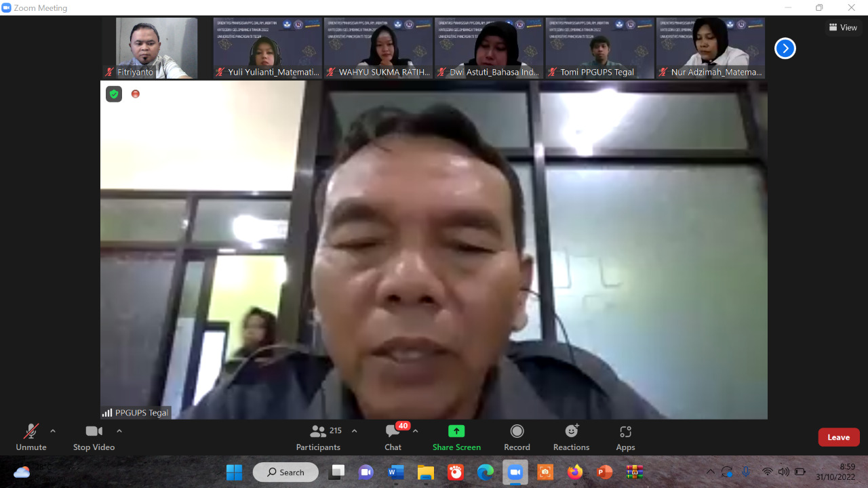Image resolution: width=868 pixels, height=488 pixels.
Task: Select Fitriyanto's video thumbnail
Action: pyautogui.click(x=157, y=48)
